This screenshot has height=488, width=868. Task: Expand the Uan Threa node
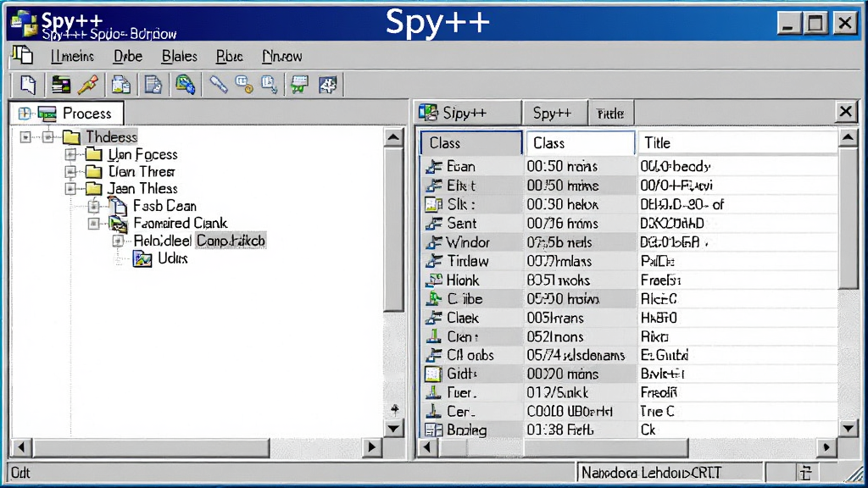(70, 171)
